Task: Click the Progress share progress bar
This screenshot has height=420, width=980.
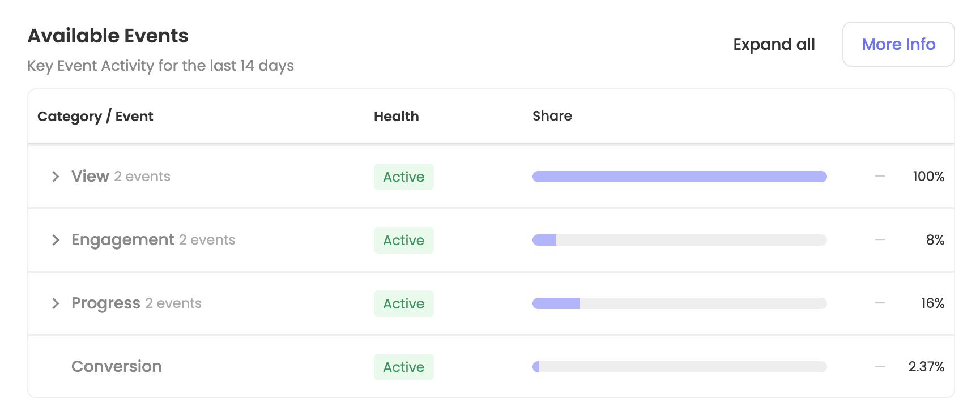Action: (679, 303)
